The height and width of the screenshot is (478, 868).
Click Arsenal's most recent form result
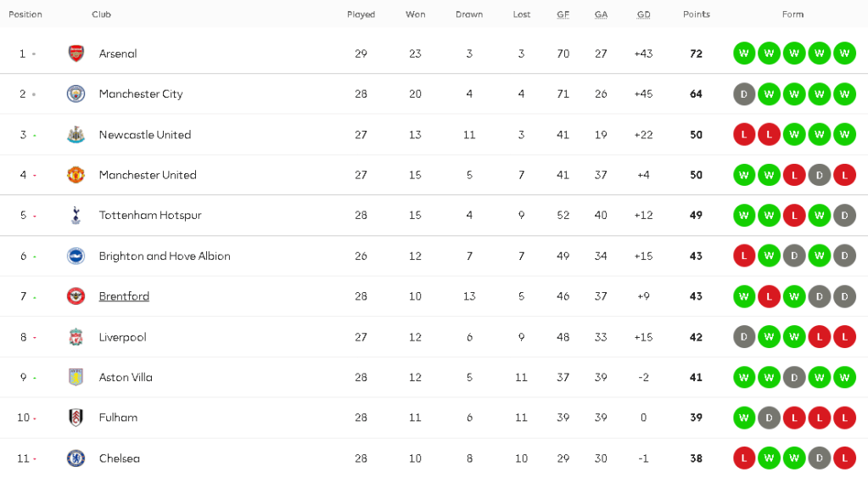(844, 53)
